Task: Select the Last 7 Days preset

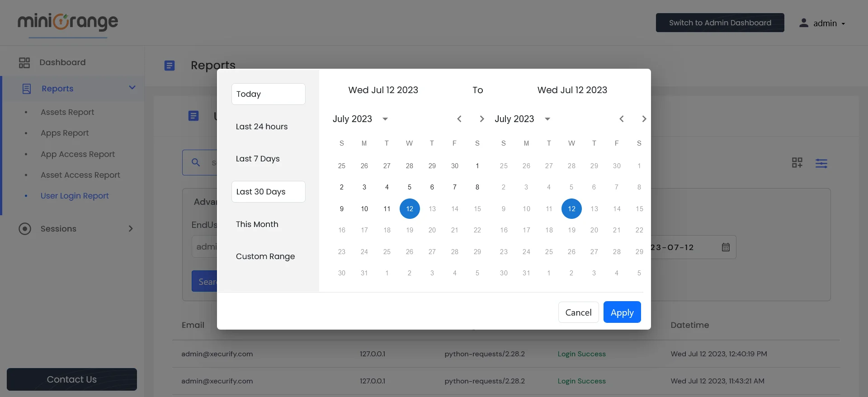Action: [258, 159]
